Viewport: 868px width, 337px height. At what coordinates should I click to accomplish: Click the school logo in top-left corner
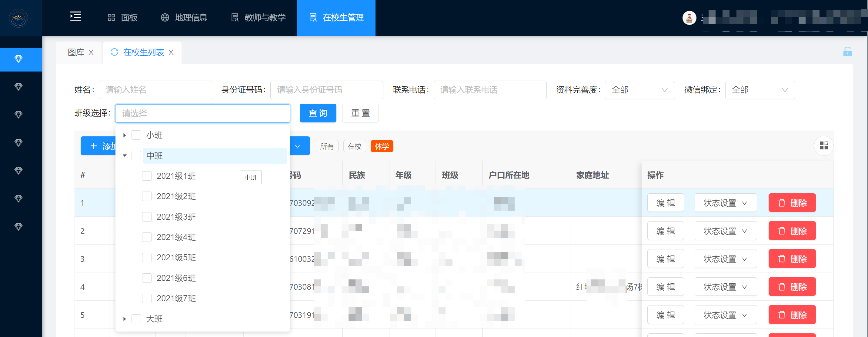tap(18, 18)
